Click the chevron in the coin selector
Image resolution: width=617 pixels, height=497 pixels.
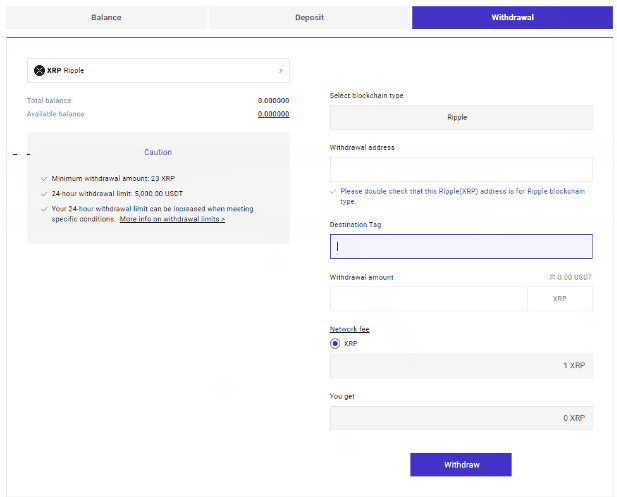[x=281, y=71]
